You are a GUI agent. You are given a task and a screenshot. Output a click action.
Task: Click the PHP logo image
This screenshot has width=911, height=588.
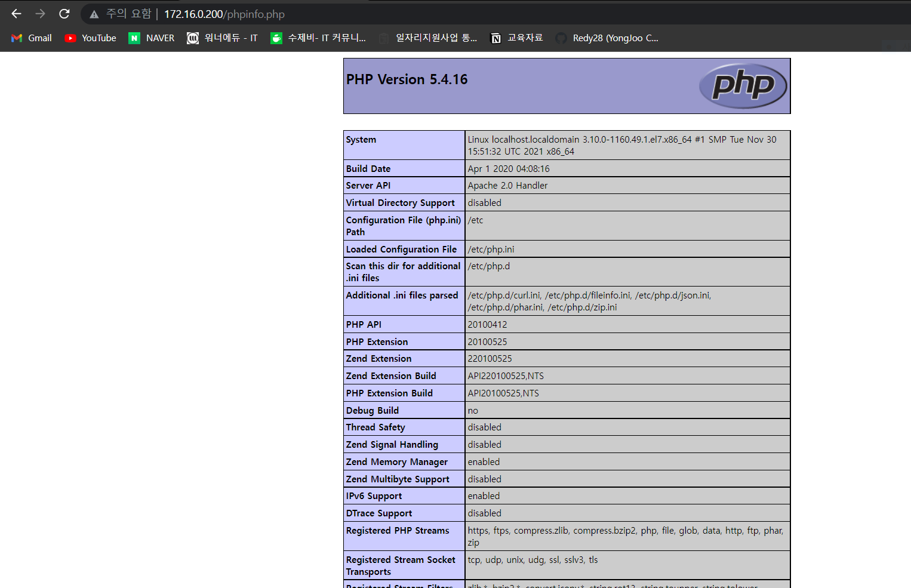pos(743,86)
